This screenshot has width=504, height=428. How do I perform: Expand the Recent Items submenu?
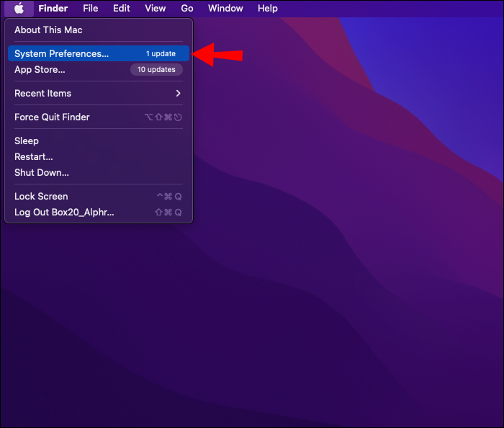pos(99,93)
